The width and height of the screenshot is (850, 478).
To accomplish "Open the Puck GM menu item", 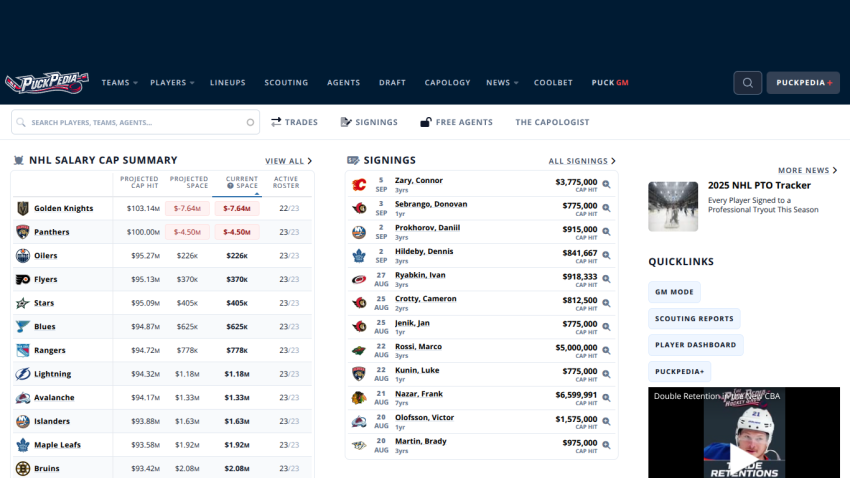I will 610,83.
